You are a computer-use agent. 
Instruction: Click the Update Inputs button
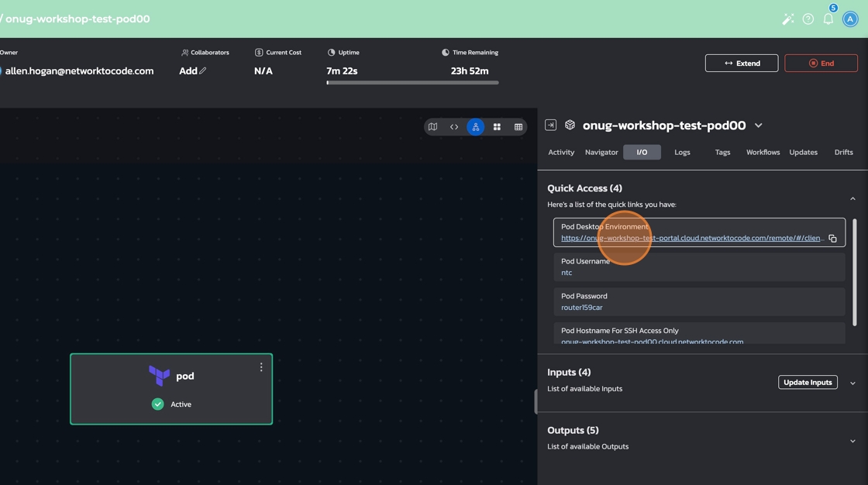[x=808, y=383]
